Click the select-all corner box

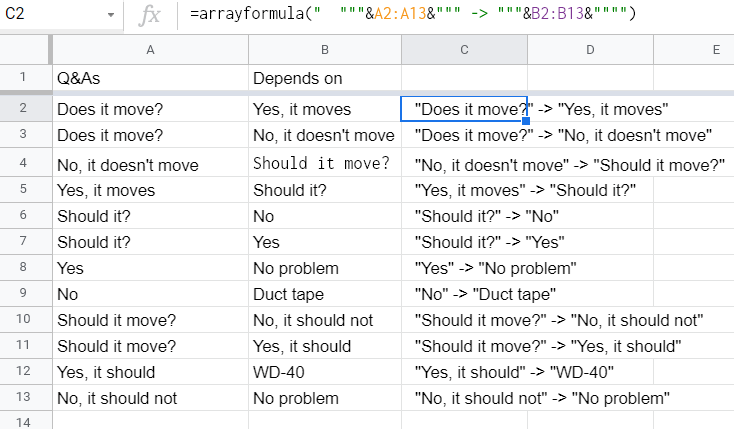[x=25, y=49]
